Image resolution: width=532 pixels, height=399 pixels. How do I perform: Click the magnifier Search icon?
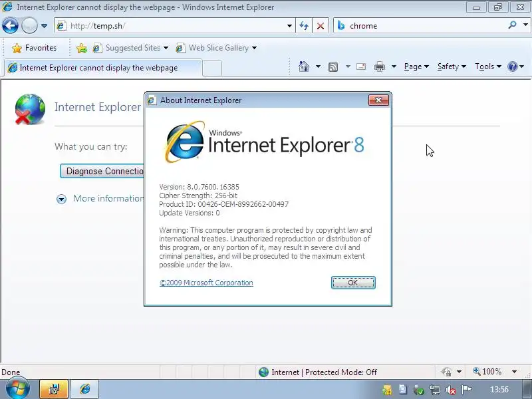click(512, 25)
